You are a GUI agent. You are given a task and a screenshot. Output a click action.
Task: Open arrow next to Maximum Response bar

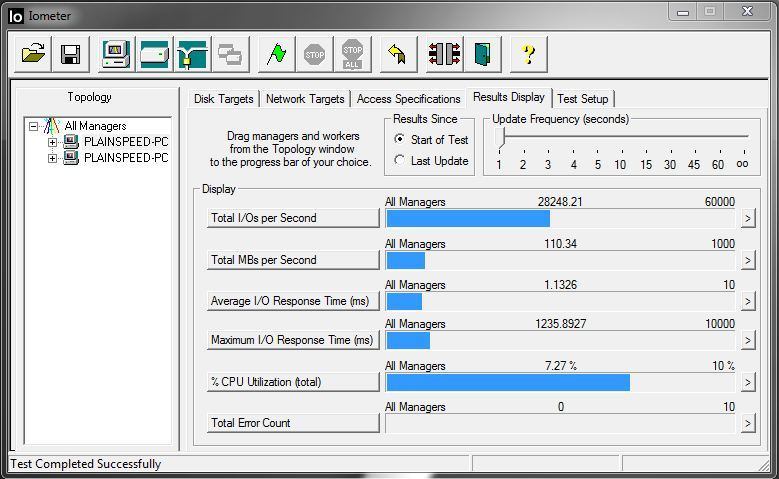[748, 340]
